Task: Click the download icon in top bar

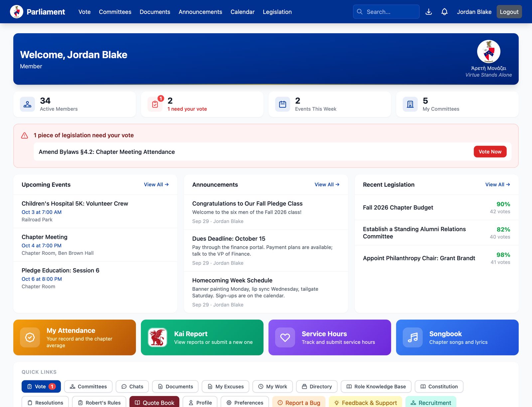Action: click(x=429, y=12)
